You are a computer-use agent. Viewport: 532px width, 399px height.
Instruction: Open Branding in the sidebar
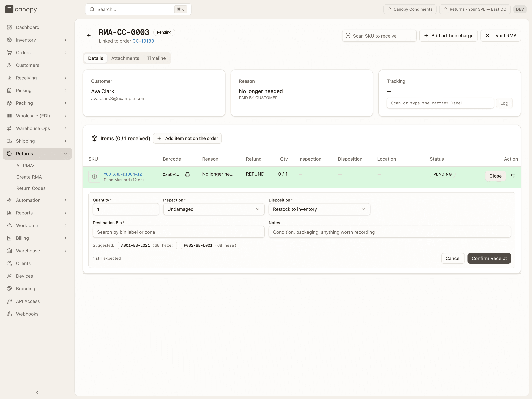click(x=37, y=289)
